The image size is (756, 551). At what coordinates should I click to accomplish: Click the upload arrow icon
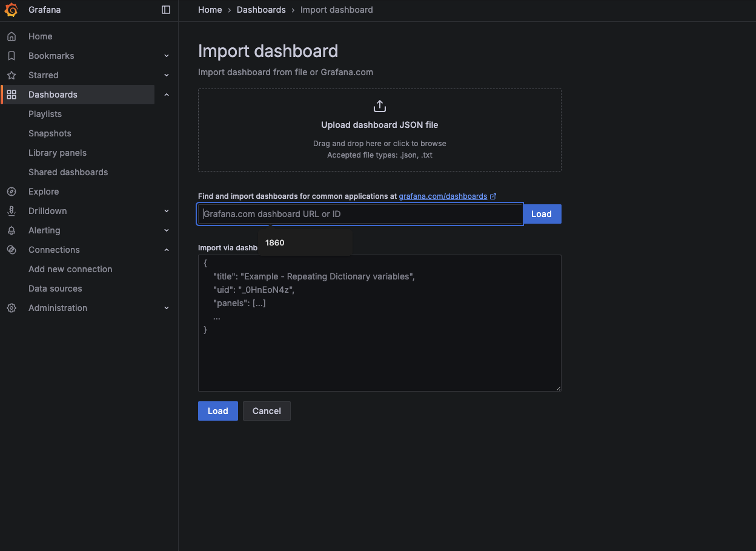[x=380, y=106]
